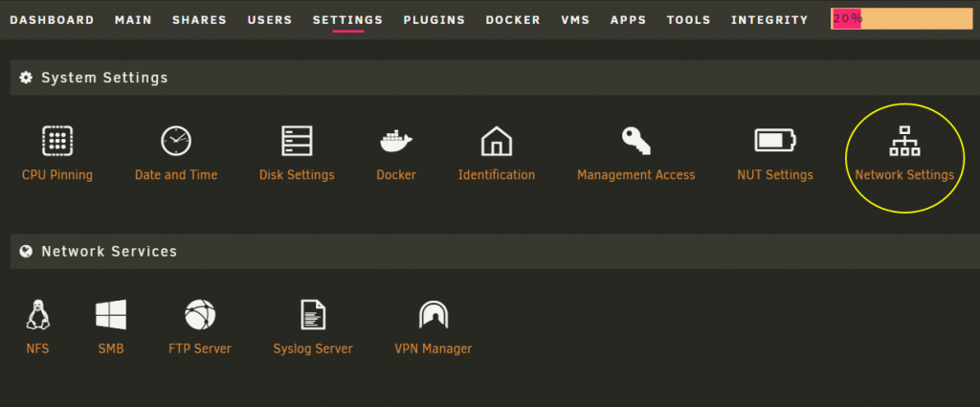The image size is (980, 407).
Task: Open the SMB Windows icon
Action: click(x=111, y=314)
